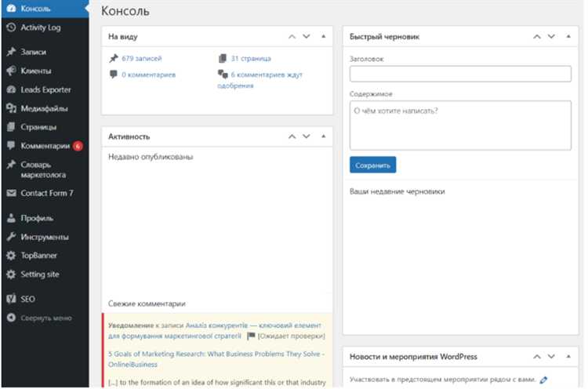Open the Записи menu item
588x389 pixels.
(34, 52)
